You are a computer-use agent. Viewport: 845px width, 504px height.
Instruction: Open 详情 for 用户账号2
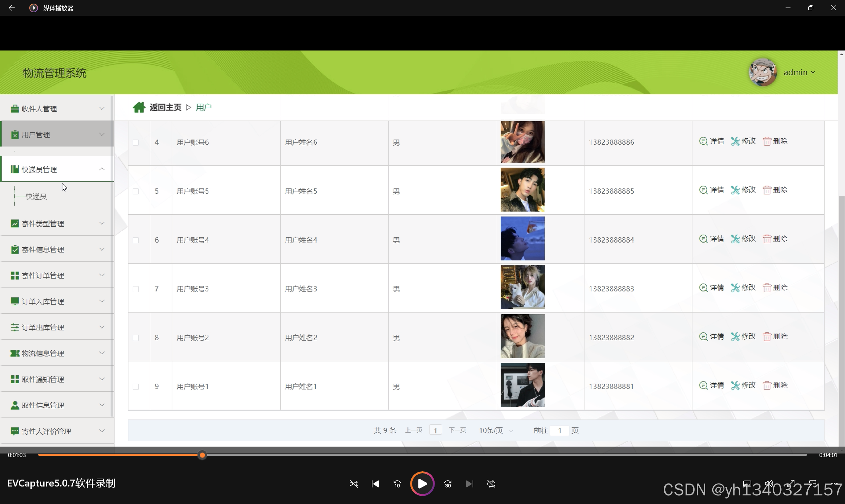coord(712,337)
